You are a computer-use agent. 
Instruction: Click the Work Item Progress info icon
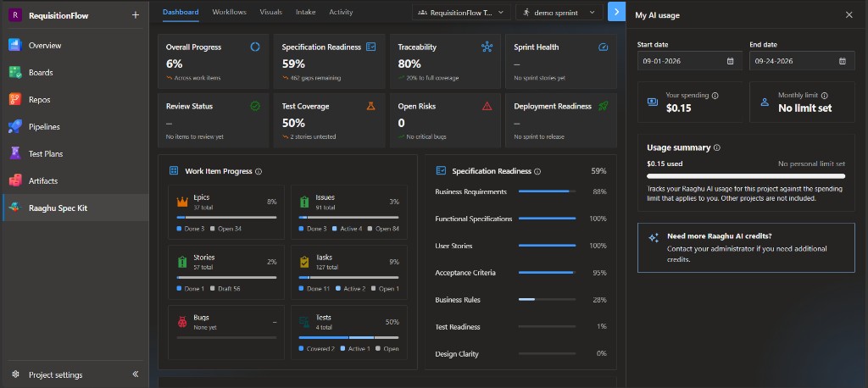[259, 172]
